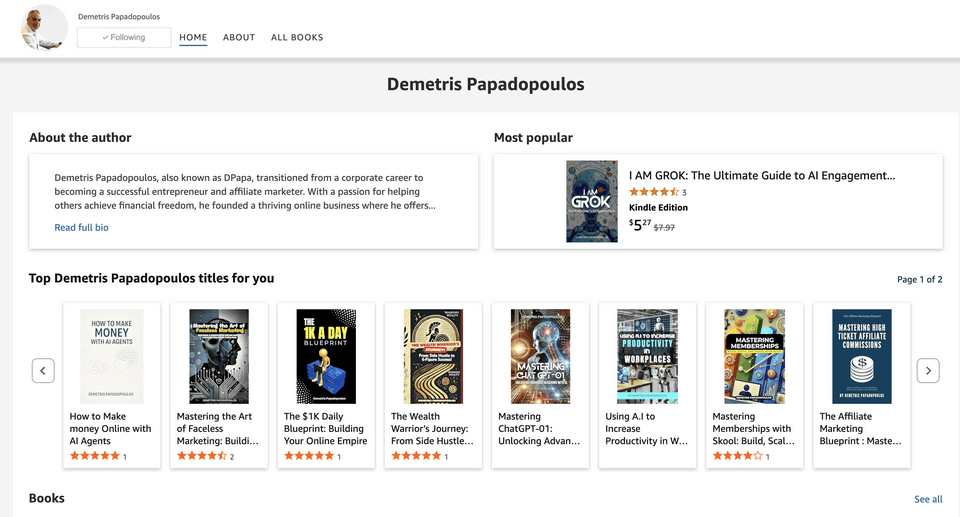This screenshot has height=517, width=960.
Task: Open How to Make money Online title
Action: click(110, 428)
